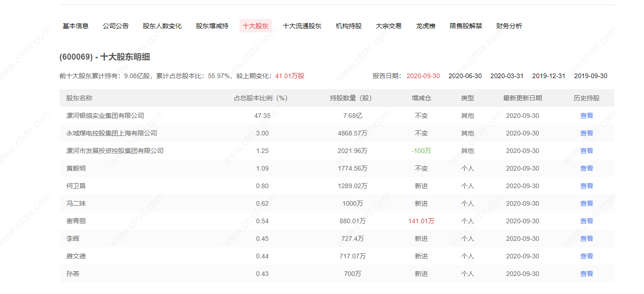Open 查看 link for 谢青丽
The height and width of the screenshot is (294, 644).
(587, 221)
